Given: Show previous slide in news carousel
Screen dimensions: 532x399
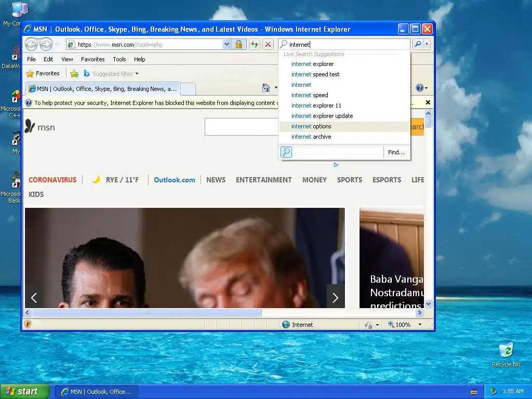Looking at the screenshot, I should [x=34, y=298].
